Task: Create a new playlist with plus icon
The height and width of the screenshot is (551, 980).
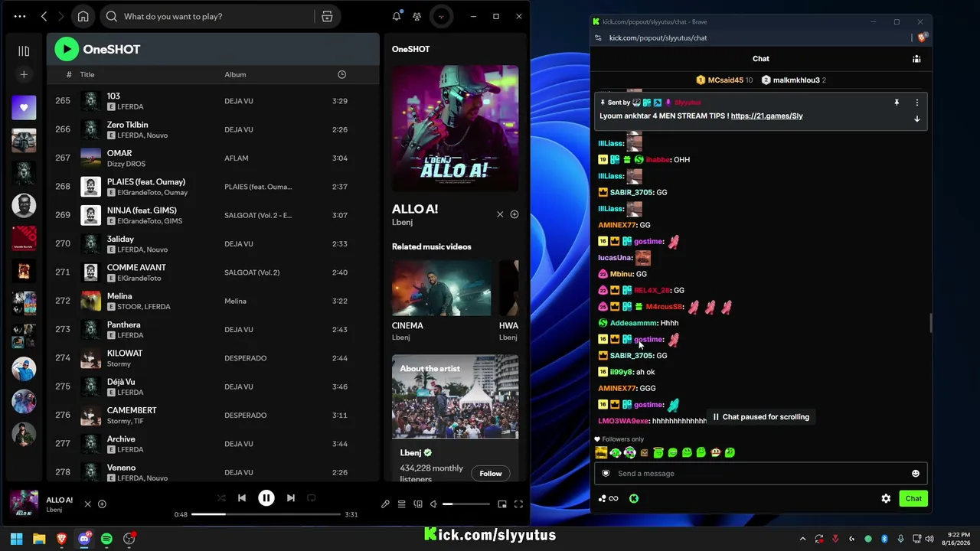Action: pos(24,74)
